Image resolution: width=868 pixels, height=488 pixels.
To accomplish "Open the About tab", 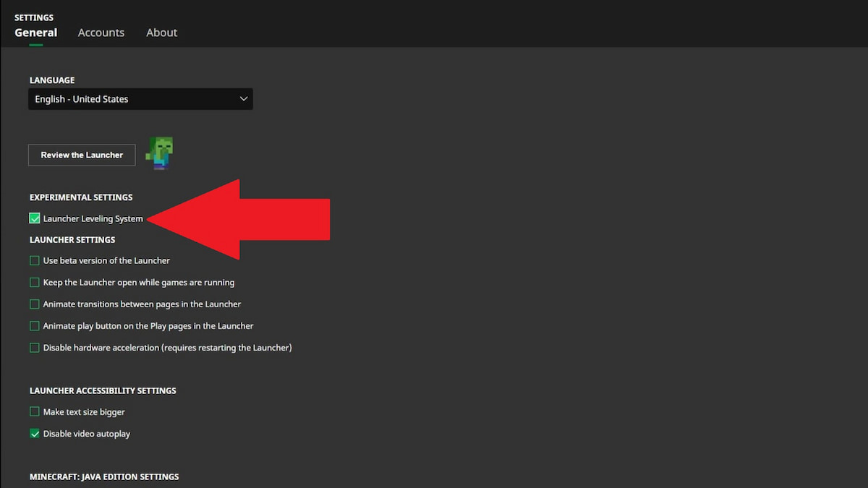I will [161, 33].
